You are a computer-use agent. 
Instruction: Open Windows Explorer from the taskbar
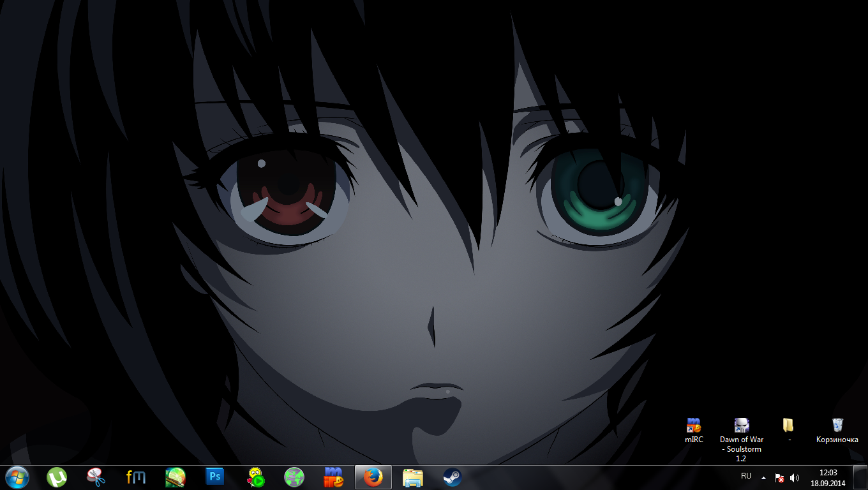click(413, 477)
